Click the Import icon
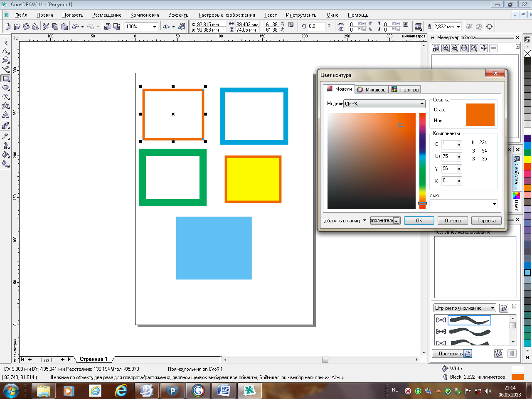The height and width of the screenshot is (399, 532). coord(107,27)
